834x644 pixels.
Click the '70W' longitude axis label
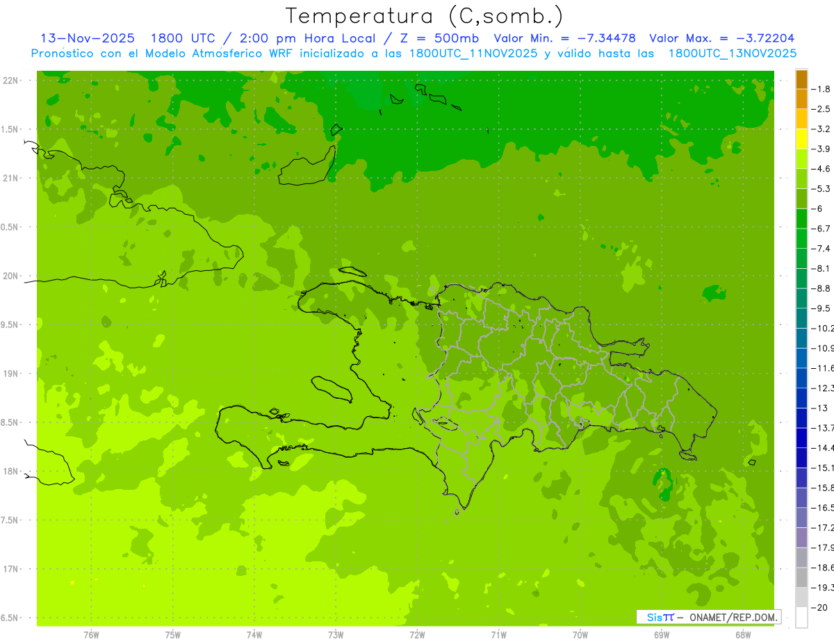pos(580,635)
